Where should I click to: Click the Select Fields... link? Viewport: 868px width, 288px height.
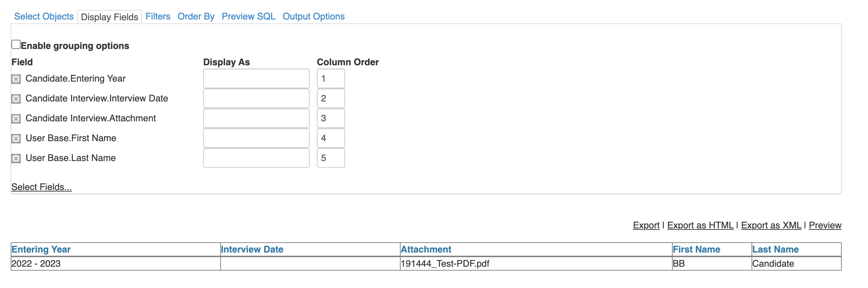42,187
